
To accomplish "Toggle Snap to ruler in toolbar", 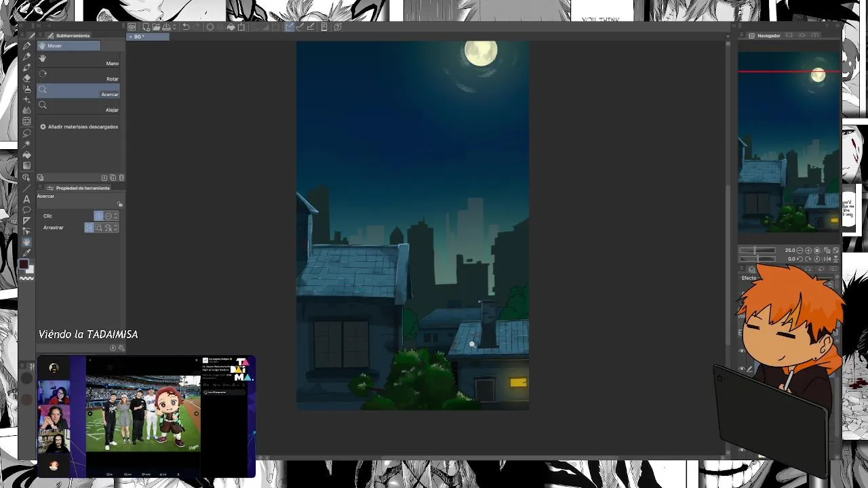I will click(x=288, y=27).
